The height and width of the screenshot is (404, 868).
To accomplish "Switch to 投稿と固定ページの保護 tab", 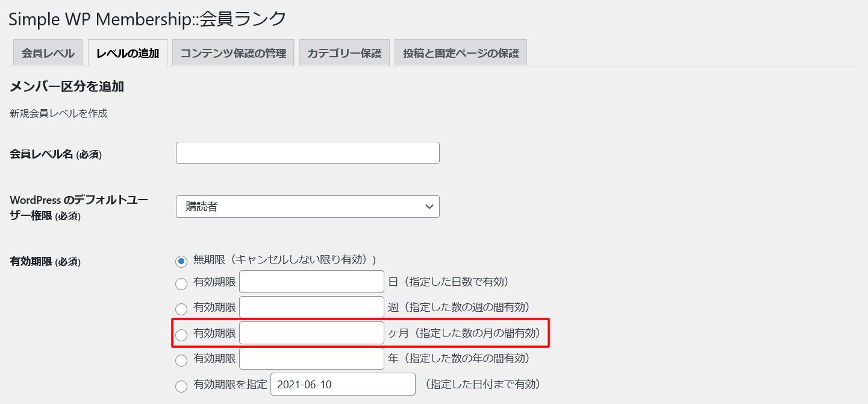I will (460, 52).
